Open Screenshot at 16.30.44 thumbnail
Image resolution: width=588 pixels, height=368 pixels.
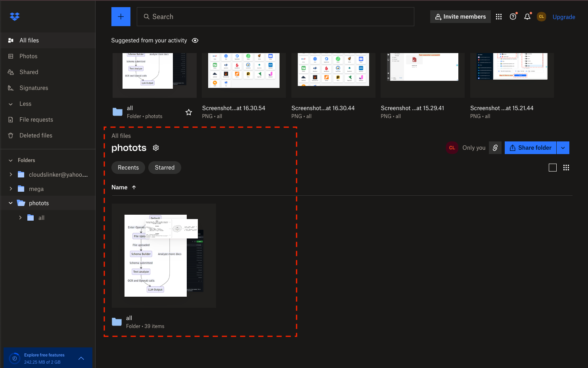point(333,75)
